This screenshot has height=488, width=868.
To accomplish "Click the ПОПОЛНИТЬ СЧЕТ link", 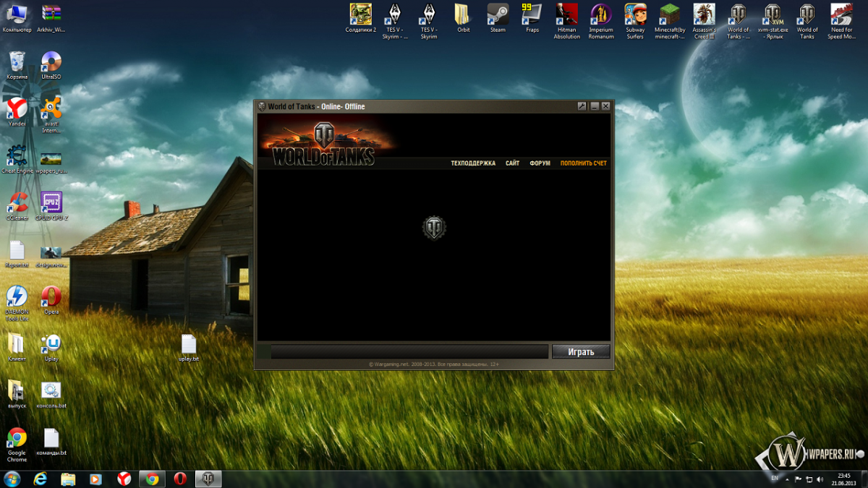I will 584,163.
